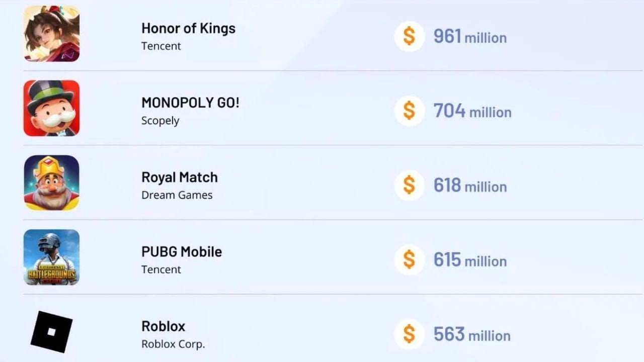Select the Royal Match app icon
The height and width of the screenshot is (362, 644).
[51, 183]
